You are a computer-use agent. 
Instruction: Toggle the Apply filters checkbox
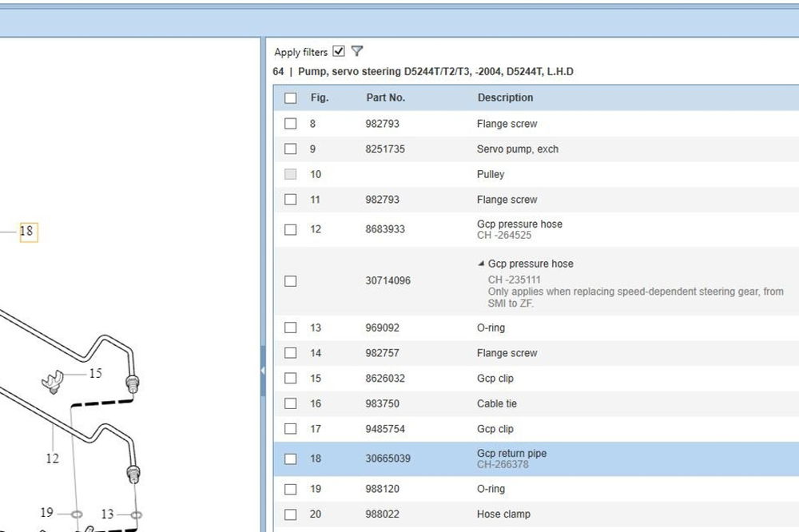point(339,51)
